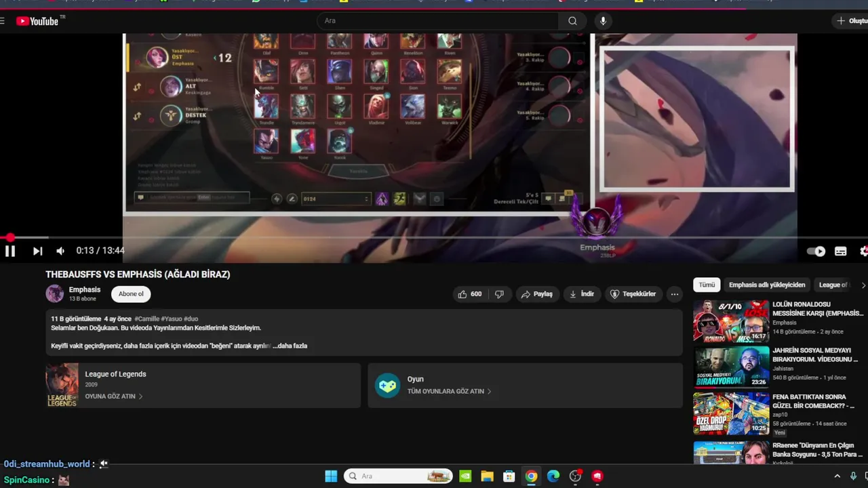Open the Emphasis channel name link
868x488 pixels.
click(x=84, y=289)
